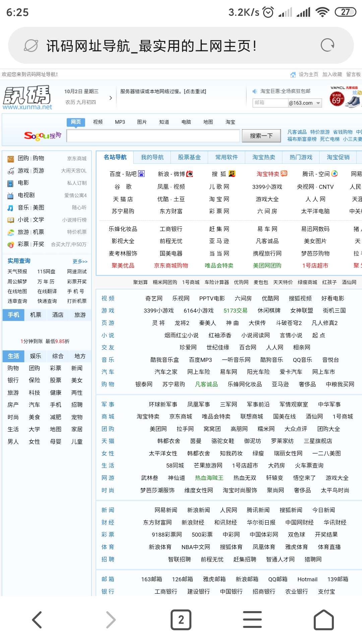Select the 淘宝促销 tab
The height and width of the screenshot is (644, 362).
338,157
